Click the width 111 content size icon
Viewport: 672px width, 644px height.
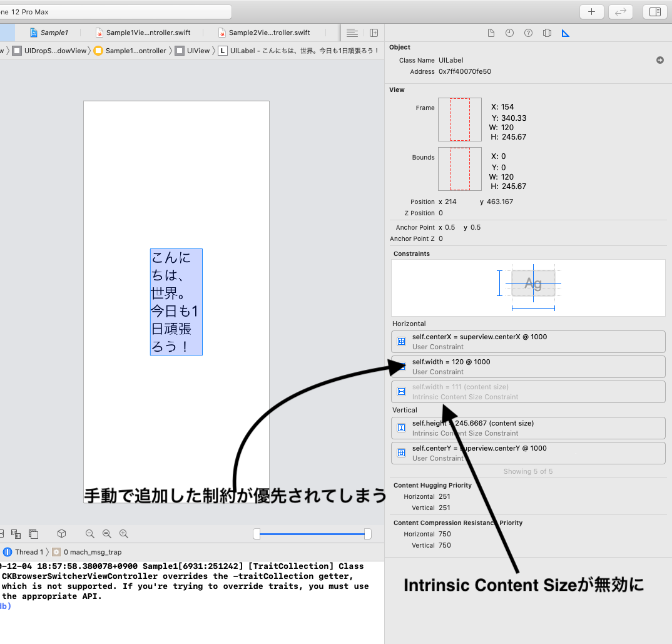pos(401,391)
